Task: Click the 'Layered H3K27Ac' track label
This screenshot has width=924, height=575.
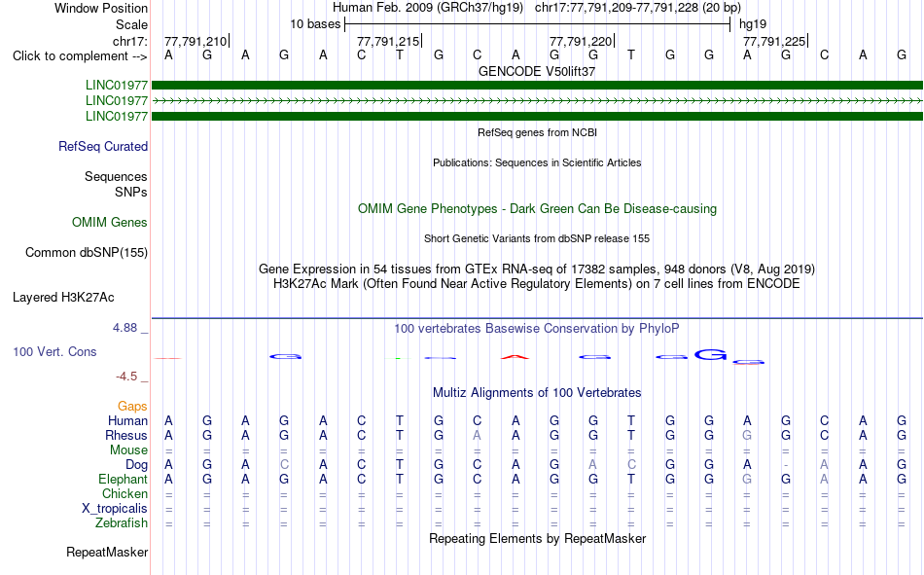Action: click(63, 298)
